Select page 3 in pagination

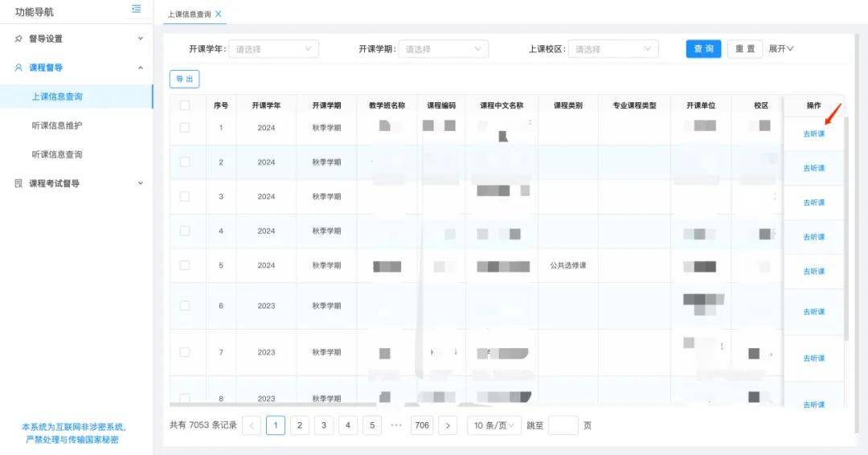click(x=324, y=425)
